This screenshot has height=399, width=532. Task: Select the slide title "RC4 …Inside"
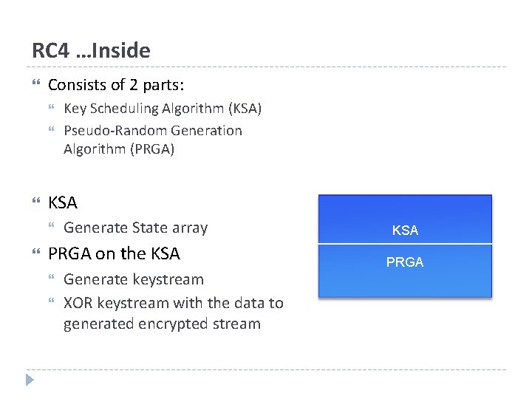coord(91,50)
